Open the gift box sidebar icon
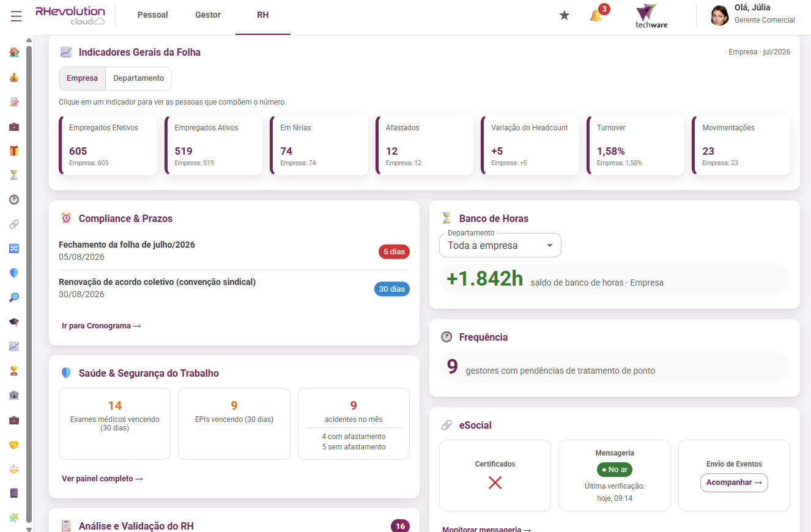Image resolution: width=811 pixels, height=532 pixels. point(14,150)
